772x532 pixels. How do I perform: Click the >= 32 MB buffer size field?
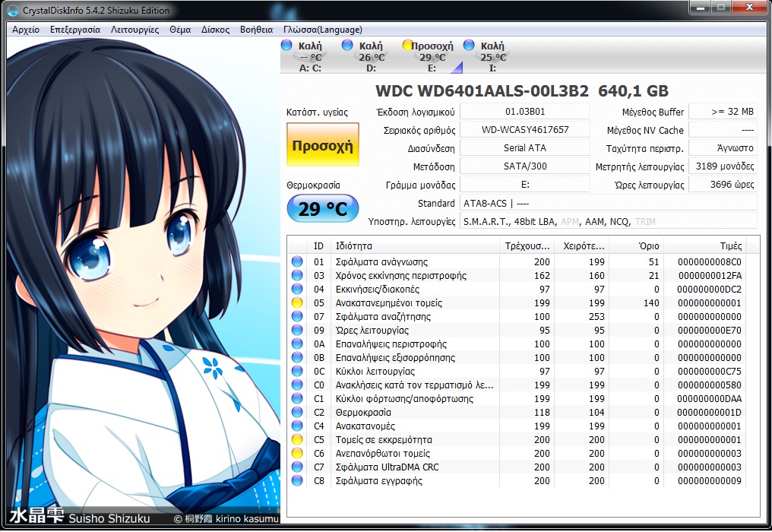pos(723,111)
